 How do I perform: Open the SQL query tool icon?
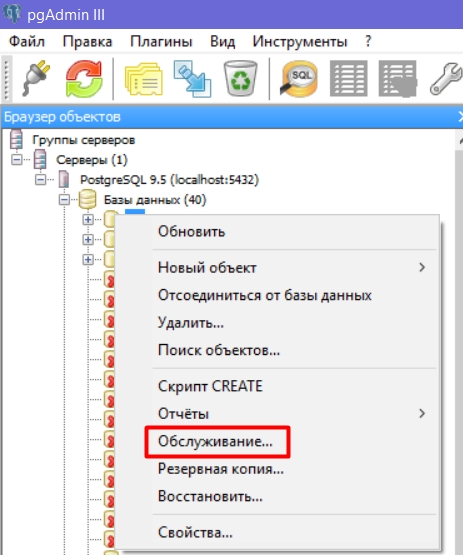(298, 79)
